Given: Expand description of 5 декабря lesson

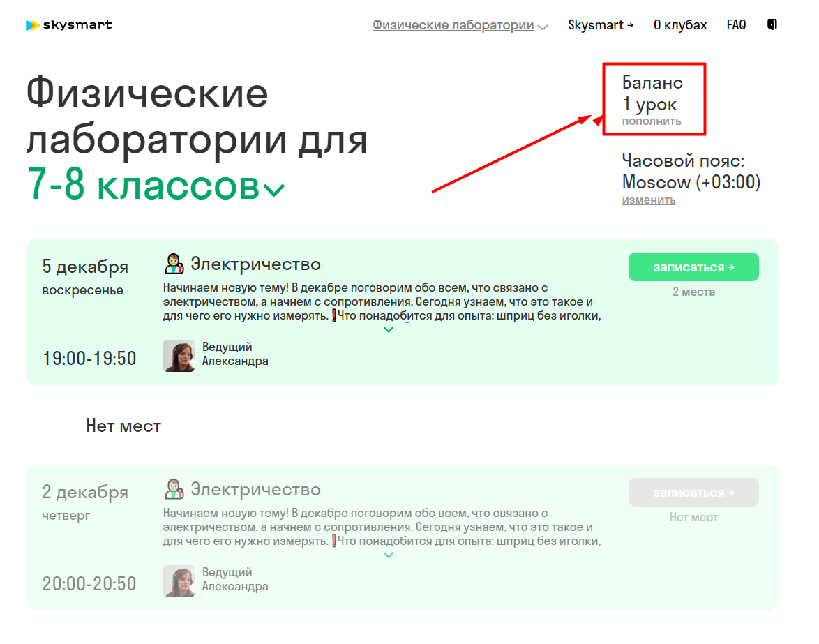Looking at the screenshot, I should 388,329.
